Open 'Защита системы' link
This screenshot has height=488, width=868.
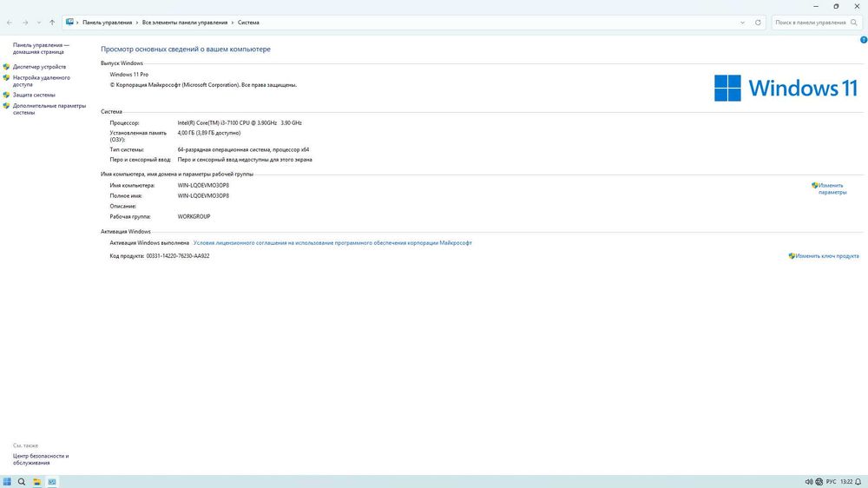pos(34,95)
